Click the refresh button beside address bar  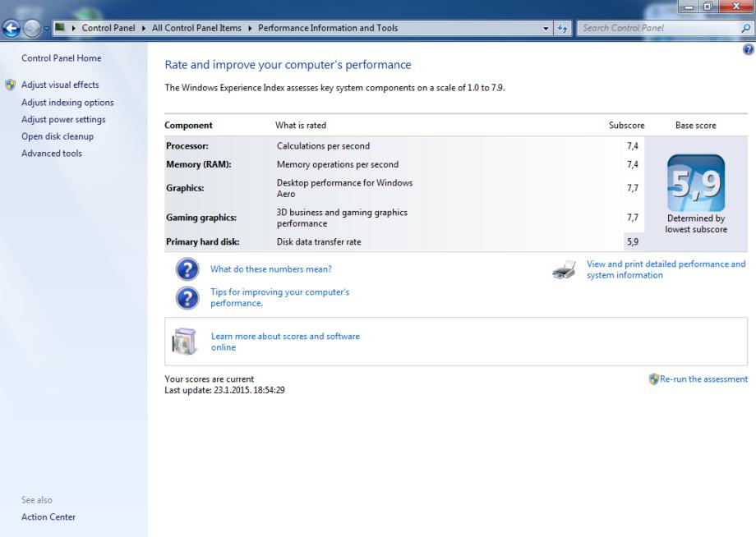coord(562,29)
